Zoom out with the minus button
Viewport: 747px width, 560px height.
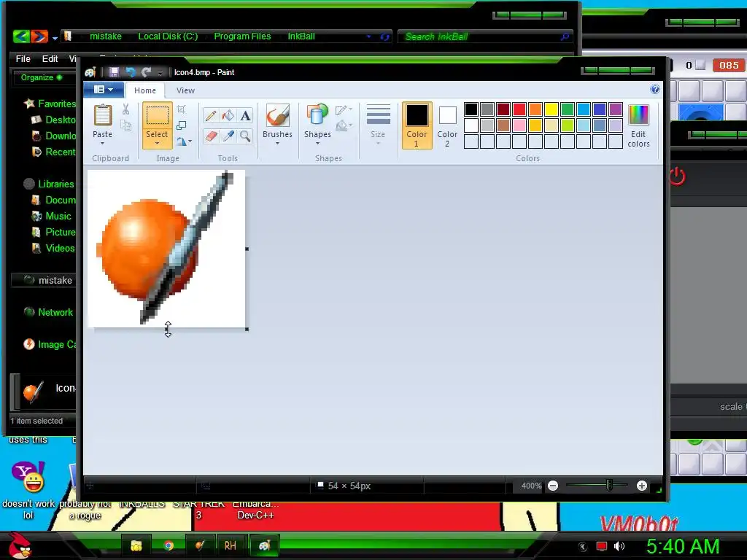point(553,486)
